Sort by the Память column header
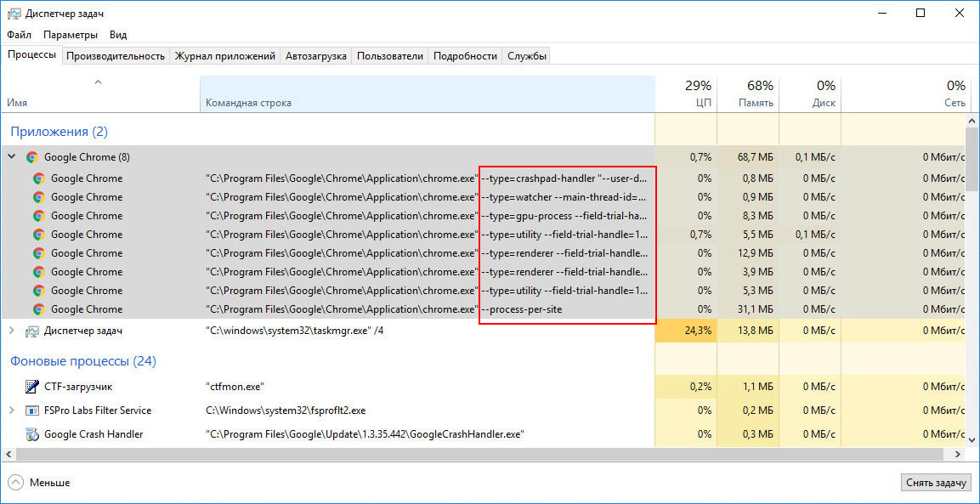The width and height of the screenshot is (980, 504). pos(748,94)
